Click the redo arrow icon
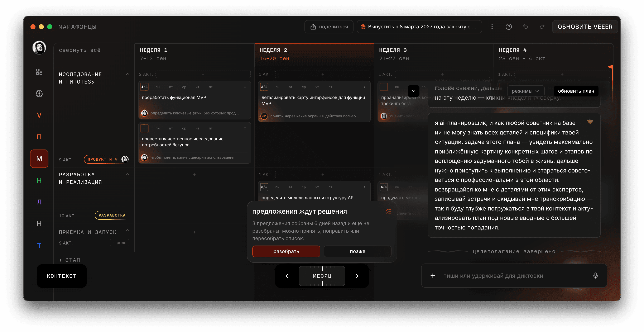Screen dimensions: 644x332 pos(542,27)
